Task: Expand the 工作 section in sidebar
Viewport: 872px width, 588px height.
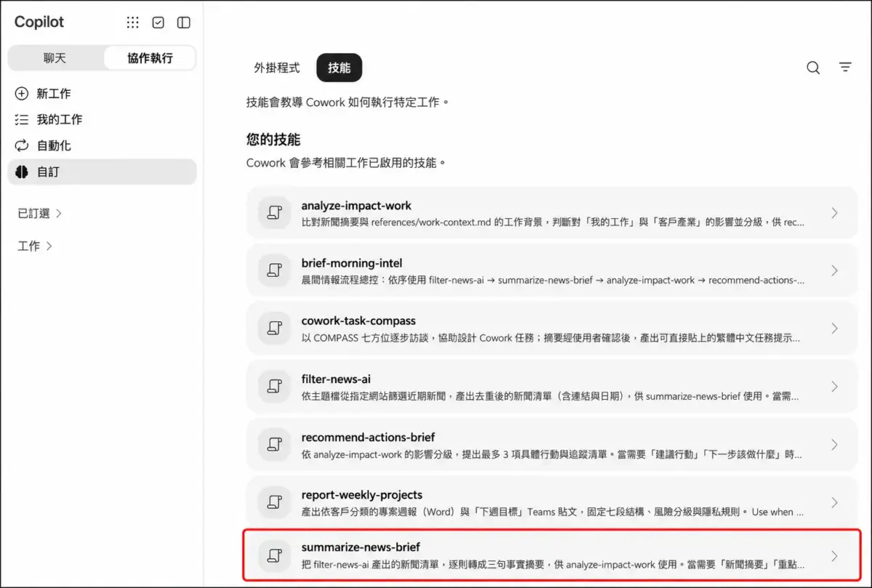Action: click(x=35, y=246)
